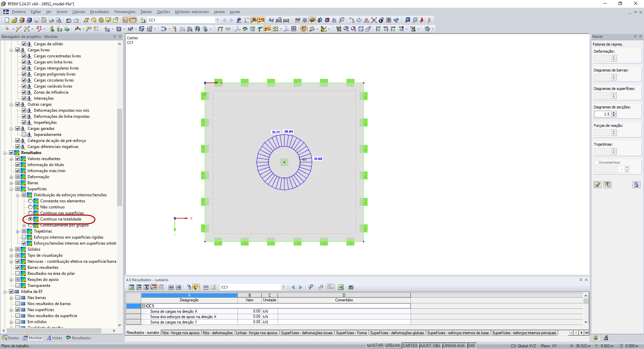
Task: Switch to the Dados navigator tab
Action: 11,338
